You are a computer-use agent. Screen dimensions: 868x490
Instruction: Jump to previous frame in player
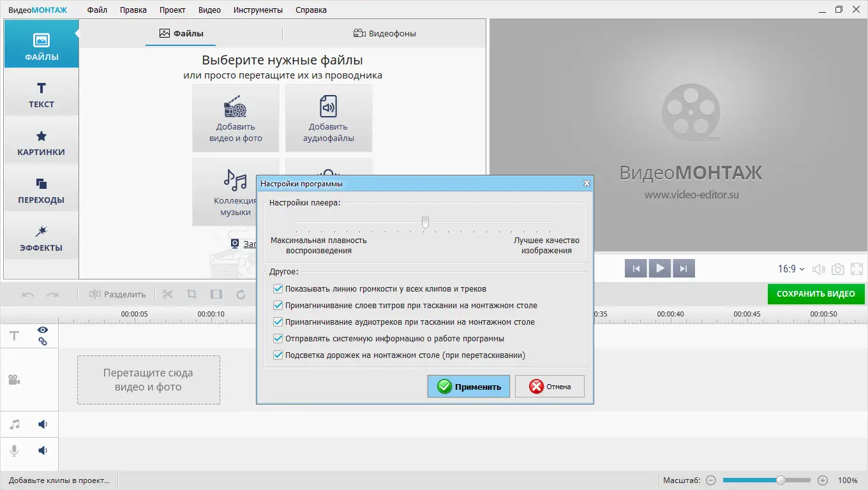pos(636,269)
